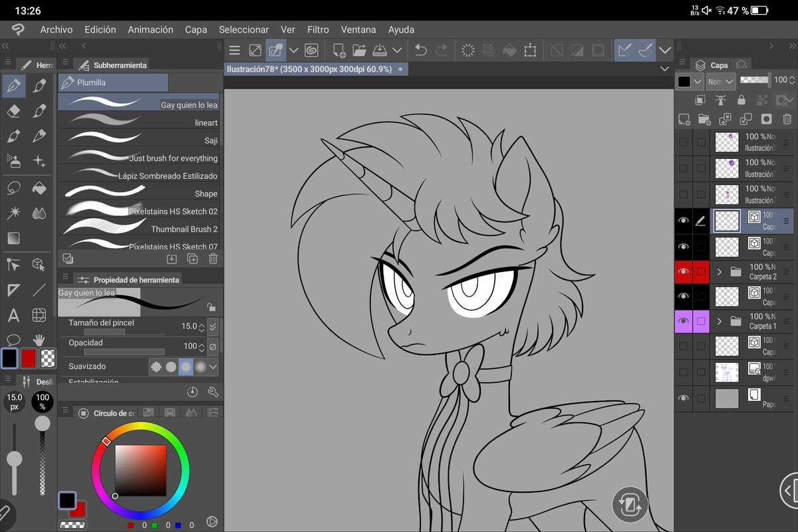The height and width of the screenshot is (532, 798).
Task: Open the Capa menu
Action: click(196, 29)
